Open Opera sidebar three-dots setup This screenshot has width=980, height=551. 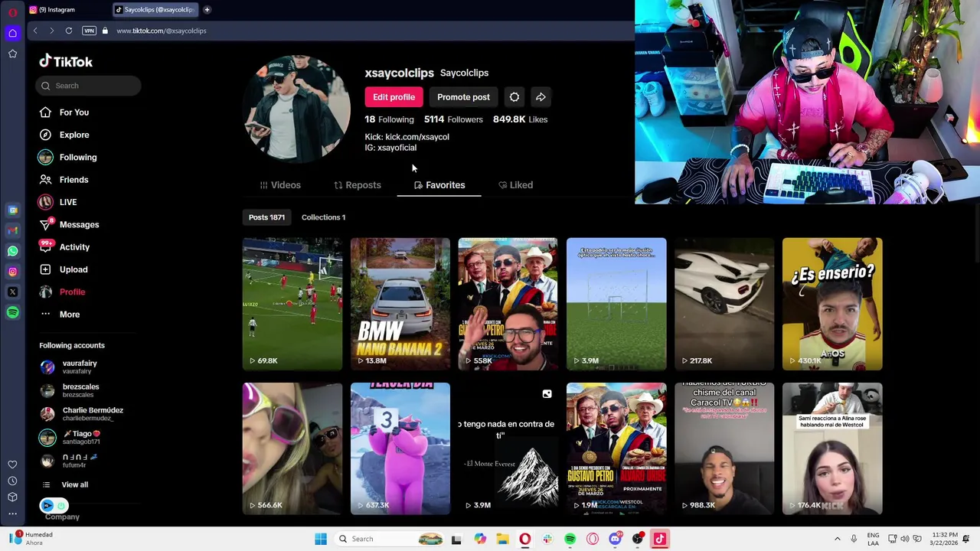(12, 514)
